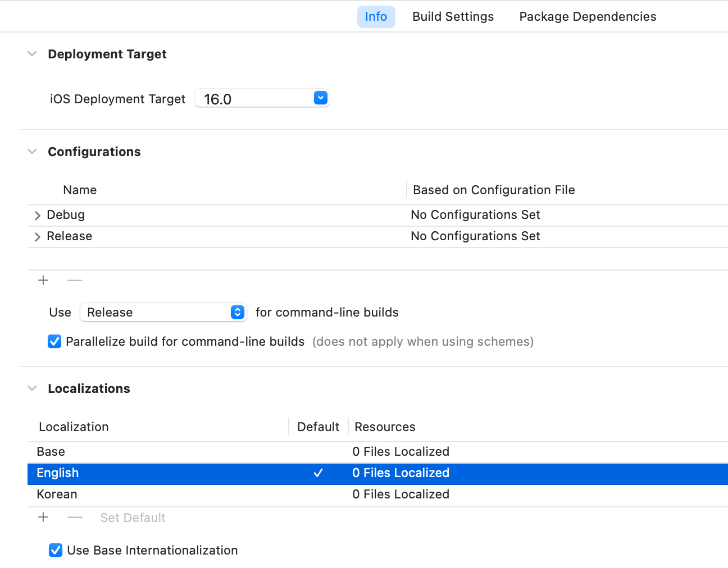
Task: Open the command-line builds configuration popup
Action: point(238,312)
